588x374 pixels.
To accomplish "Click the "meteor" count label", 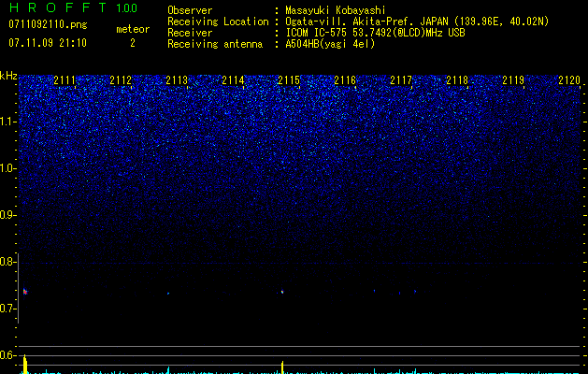I will (x=133, y=29).
